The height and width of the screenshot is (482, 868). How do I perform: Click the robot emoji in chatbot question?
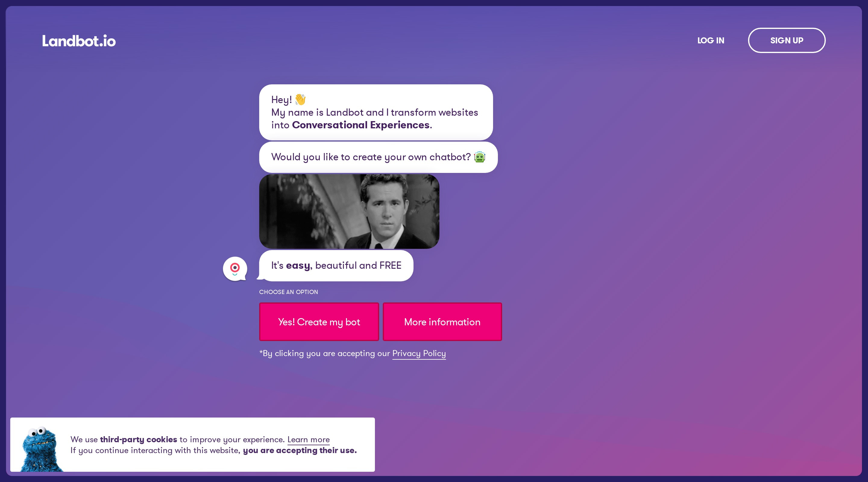coord(480,157)
